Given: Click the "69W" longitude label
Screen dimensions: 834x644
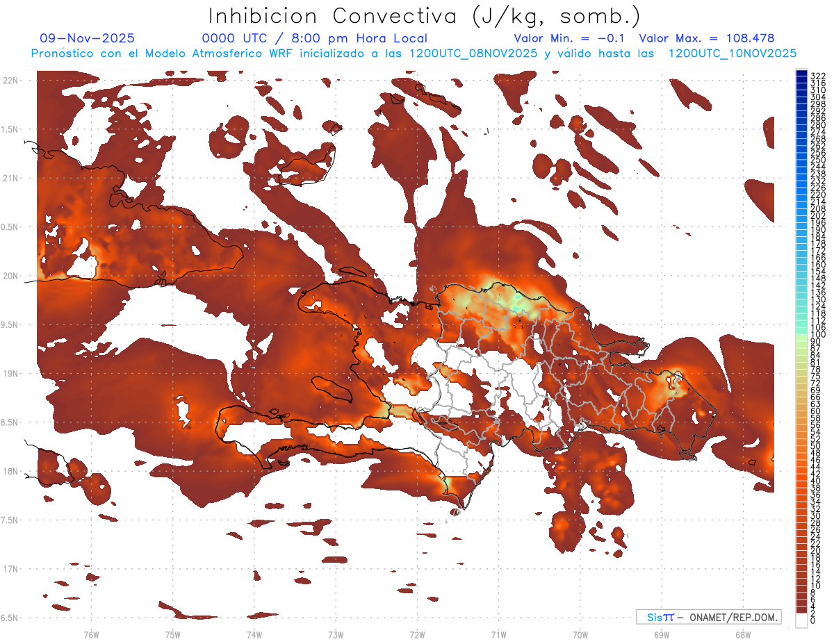Looking at the screenshot, I should point(661,634).
